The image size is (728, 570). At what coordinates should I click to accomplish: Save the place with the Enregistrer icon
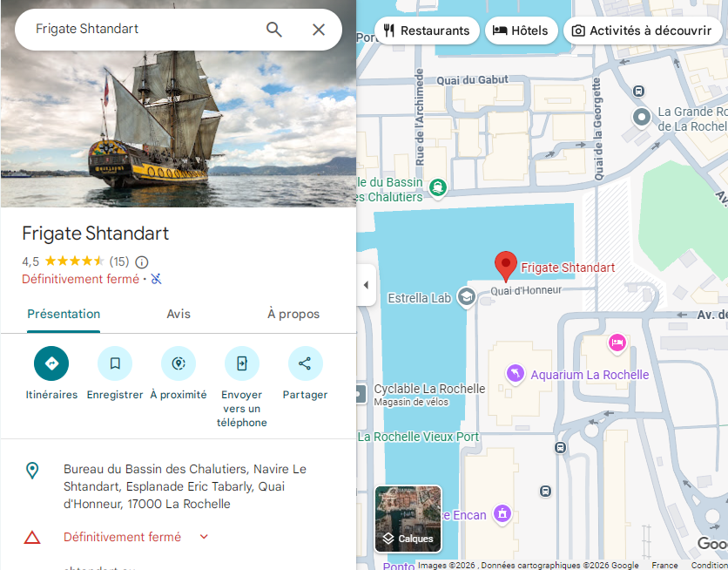(115, 363)
